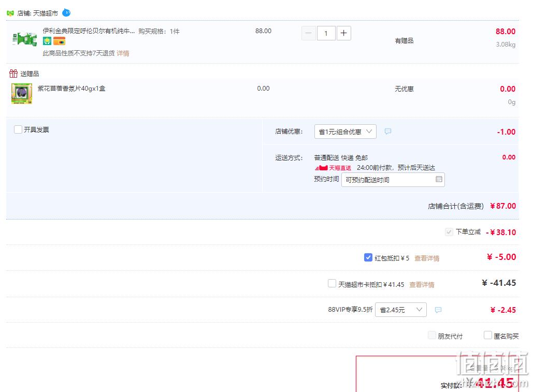Open the 紫花苜蓿香氛片 gift thumbnail
This screenshot has height=392, width=533.
(22, 93)
